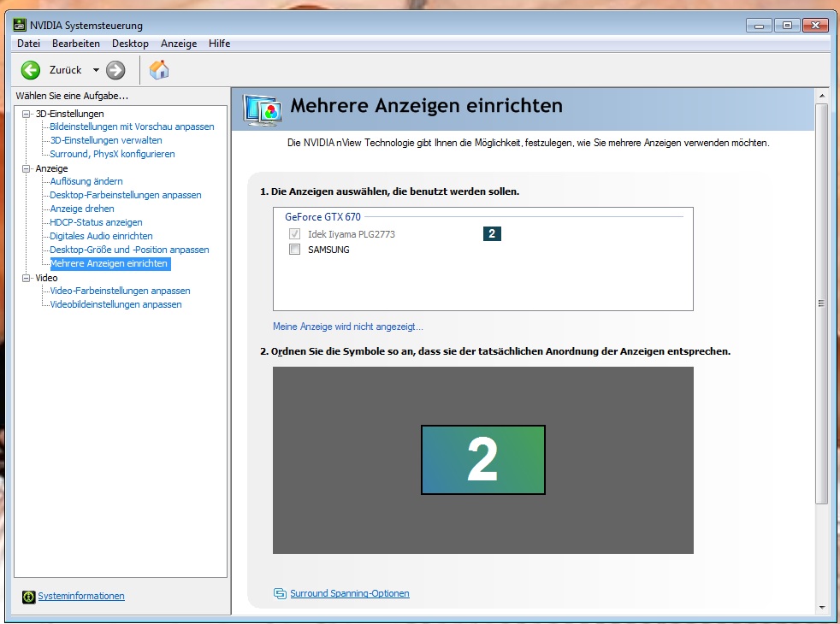840x624 pixels.
Task: Open Digitales Audio einrichten
Action: pos(101,236)
